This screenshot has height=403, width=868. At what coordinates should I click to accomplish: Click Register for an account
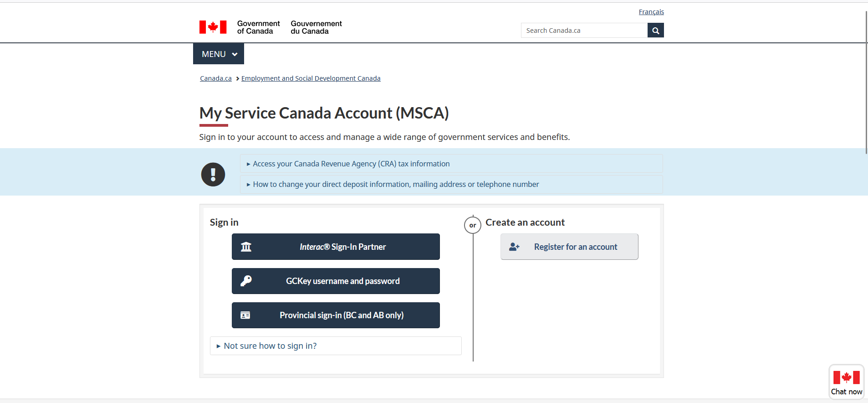click(x=569, y=247)
